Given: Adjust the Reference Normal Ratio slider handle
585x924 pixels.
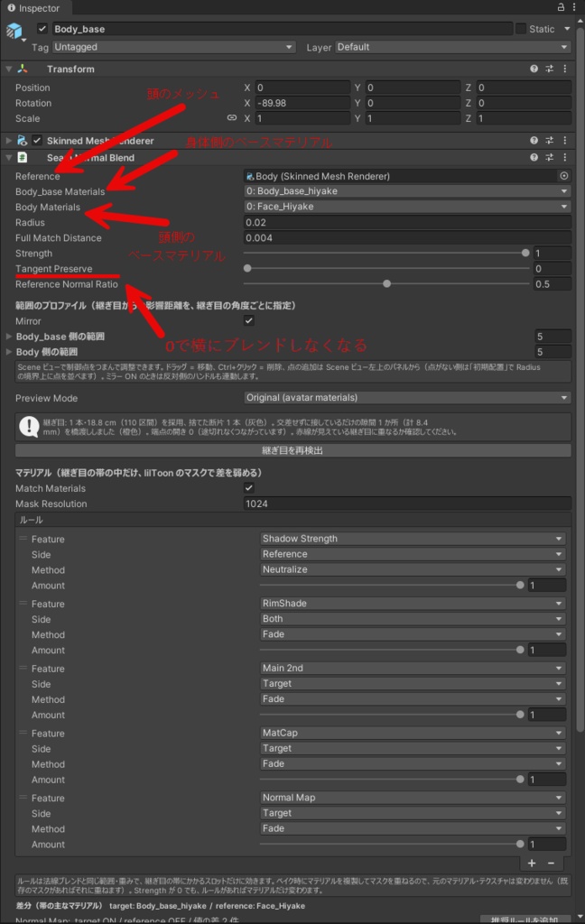Looking at the screenshot, I should [387, 283].
